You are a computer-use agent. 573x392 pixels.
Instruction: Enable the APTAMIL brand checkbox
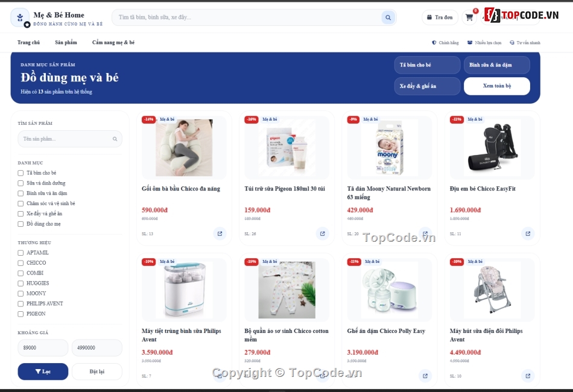pos(21,253)
